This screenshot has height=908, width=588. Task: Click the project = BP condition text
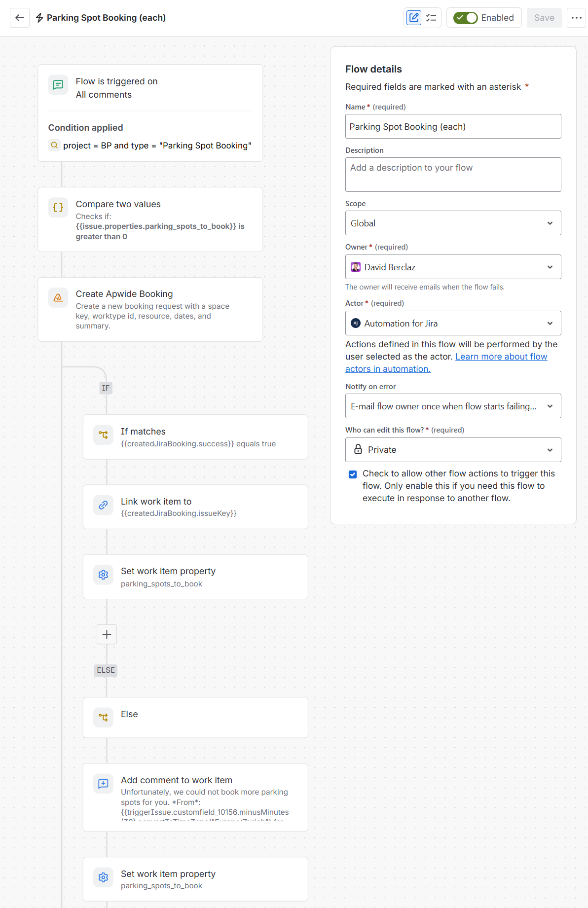tap(157, 145)
